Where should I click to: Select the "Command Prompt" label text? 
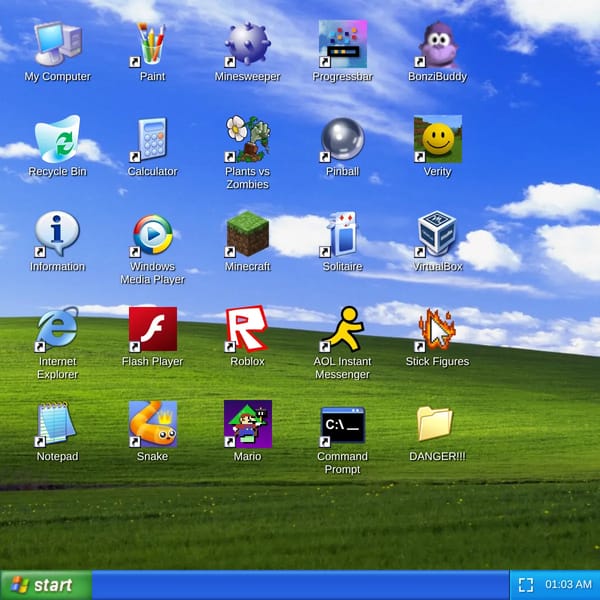tap(342, 463)
